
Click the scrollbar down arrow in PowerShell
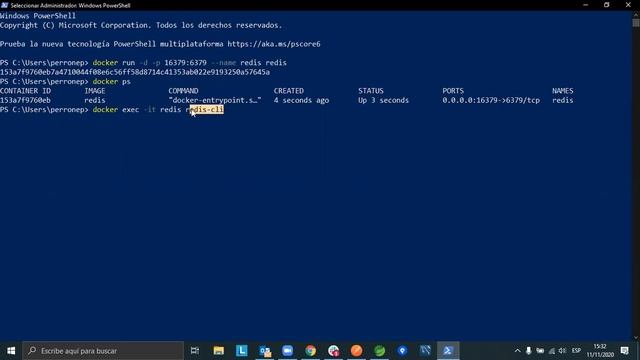tap(636, 337)
